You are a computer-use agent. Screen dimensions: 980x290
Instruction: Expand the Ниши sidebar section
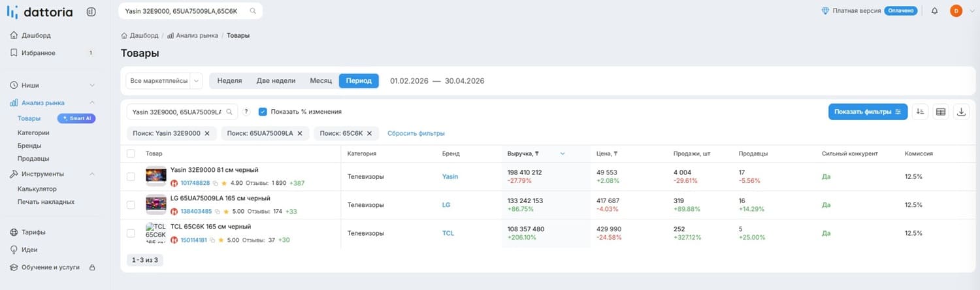click(x=91, y=85)
